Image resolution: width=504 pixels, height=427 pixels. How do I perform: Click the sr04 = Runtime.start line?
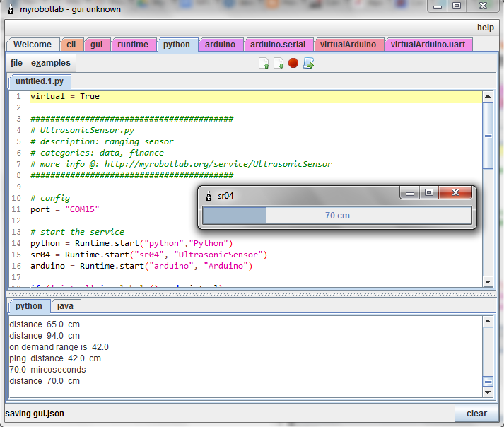tap(149, 255)
